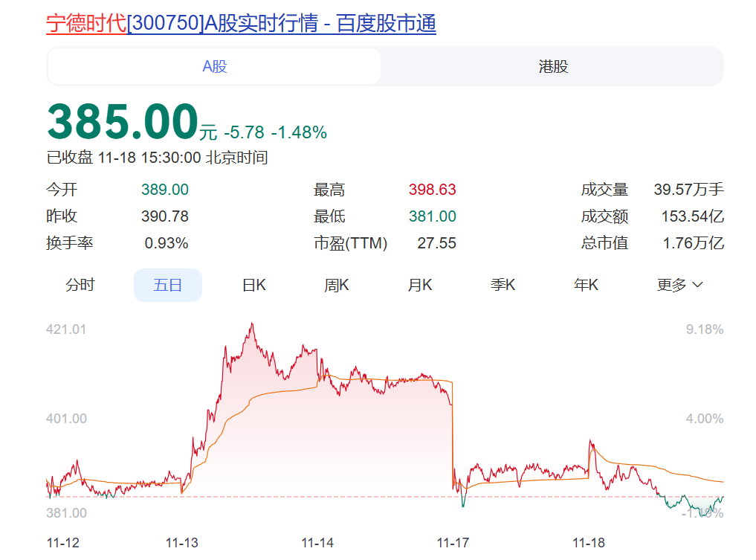Click the 总市值 value 1.76万亿
This screenshot has width=756, height=560.
(x=693, y=243)
